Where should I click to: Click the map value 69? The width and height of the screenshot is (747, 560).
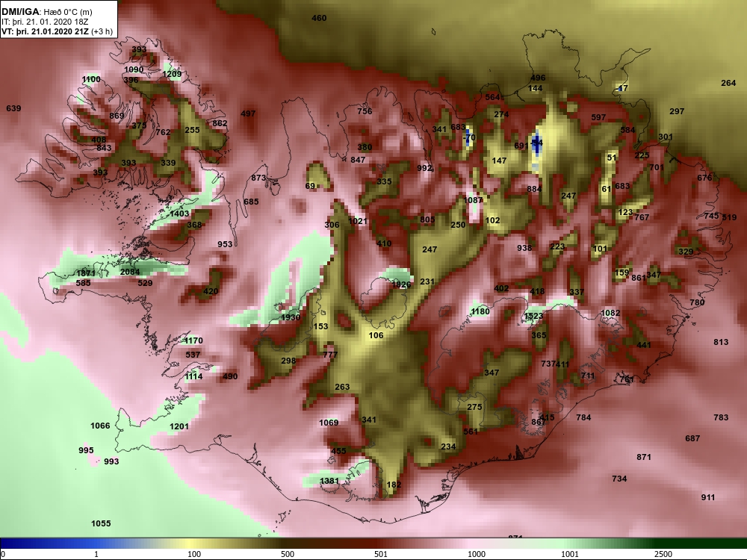click(310, 186)
